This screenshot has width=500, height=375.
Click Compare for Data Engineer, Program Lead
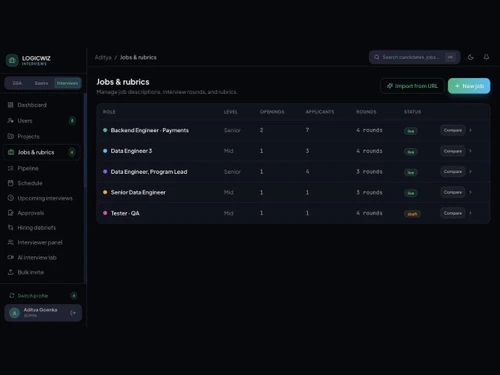point(453,172)
